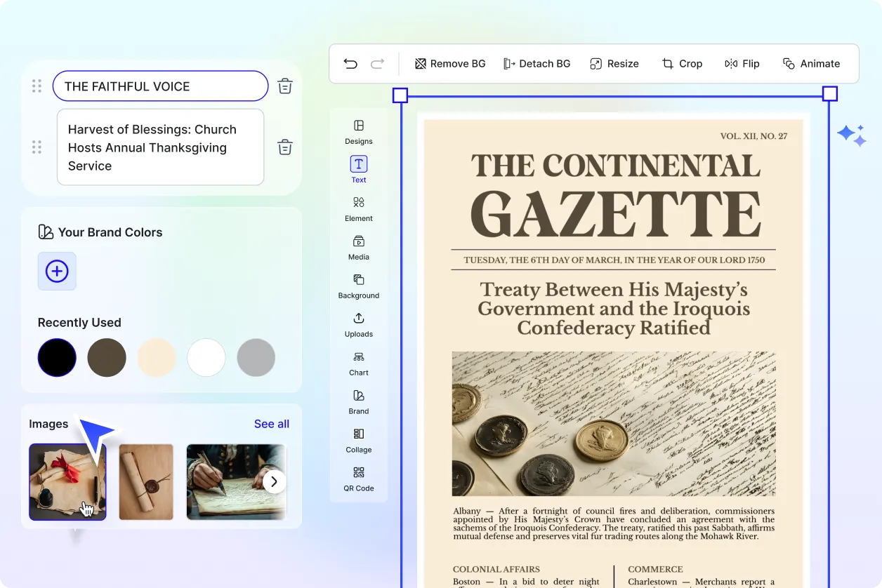Click the Redo arrow icon

[378, 64]
